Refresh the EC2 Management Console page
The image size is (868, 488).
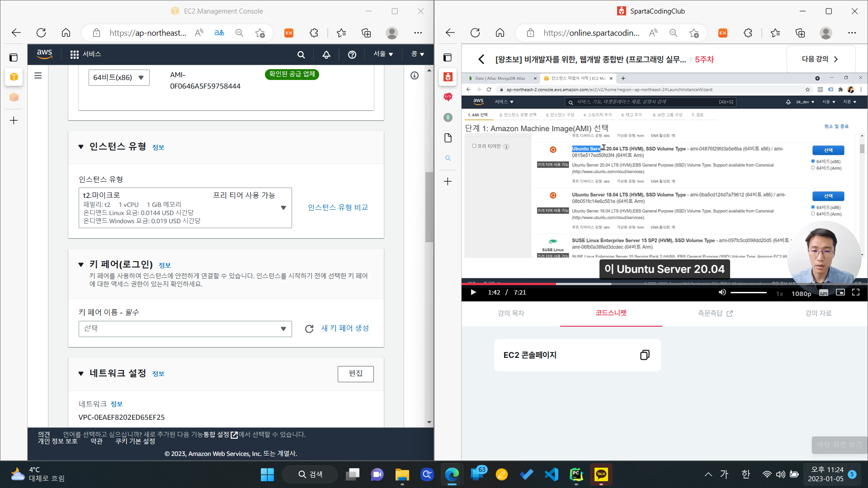point(41,33)
